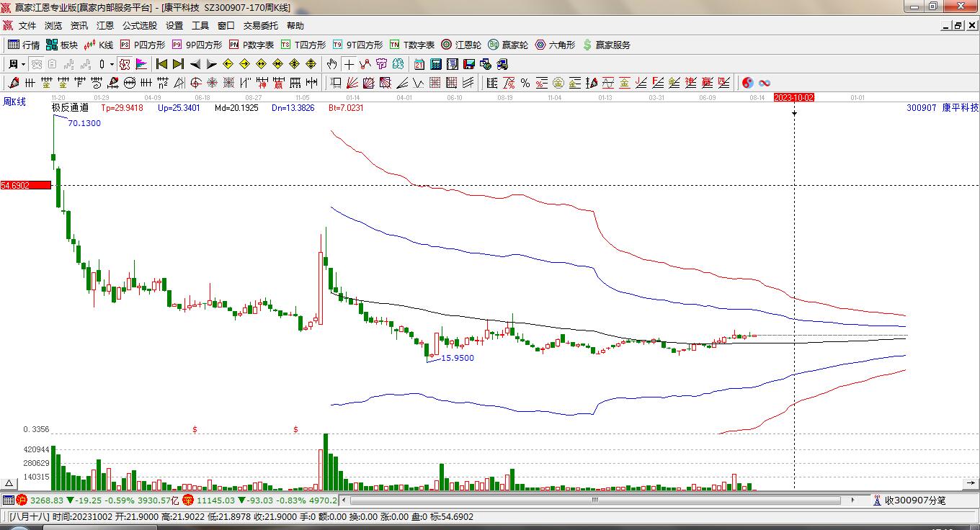Toggle the crosshair cursor button
The height and width of the screenshot is (530, 980).
[349, 64]
